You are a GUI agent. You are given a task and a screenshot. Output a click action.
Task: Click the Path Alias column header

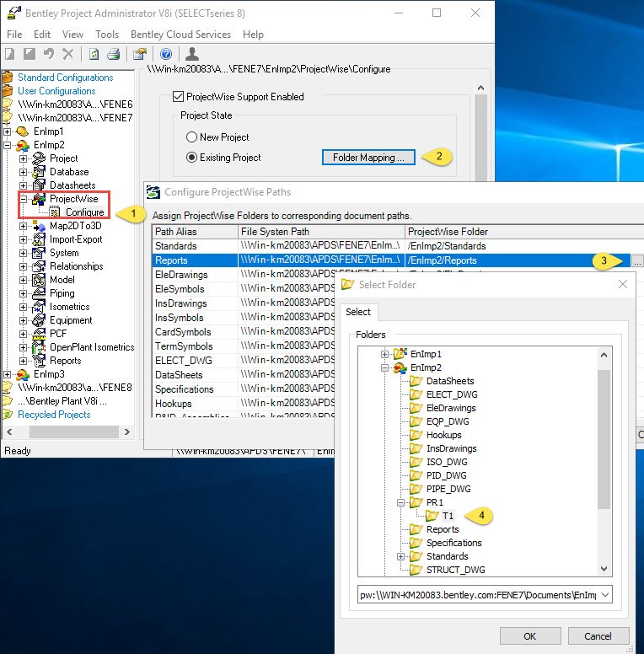pyautogui.click(x=196, y=232)
